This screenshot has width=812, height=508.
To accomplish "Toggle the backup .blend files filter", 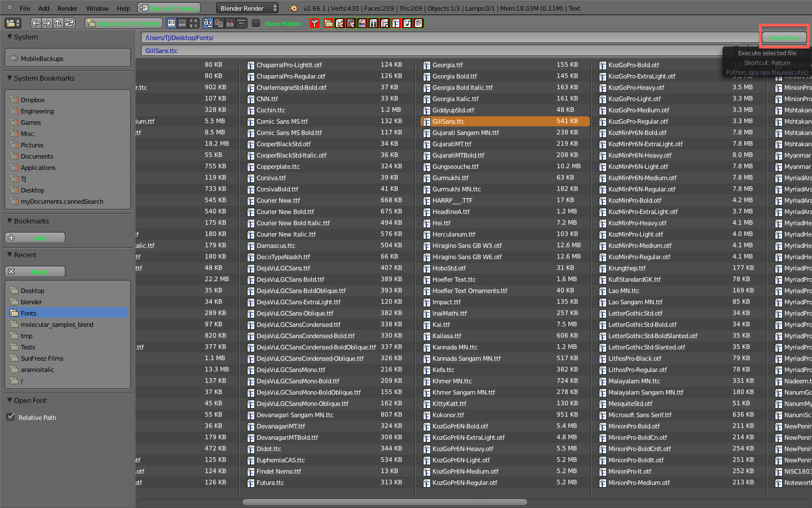I will coord(351,23).
